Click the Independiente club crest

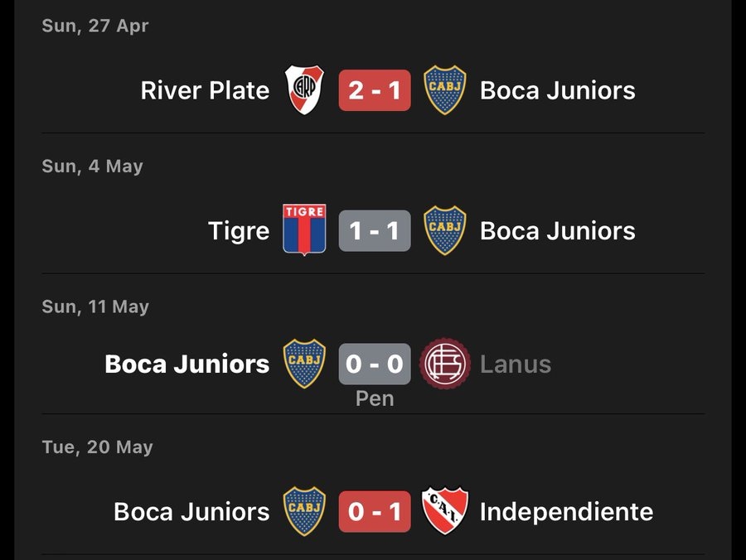[x=445, y=511]
